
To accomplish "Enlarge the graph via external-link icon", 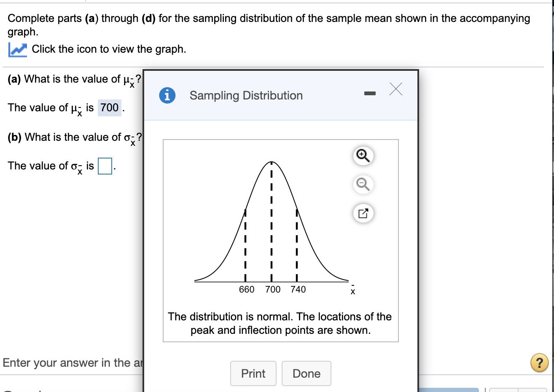I will tap(363, 213).
